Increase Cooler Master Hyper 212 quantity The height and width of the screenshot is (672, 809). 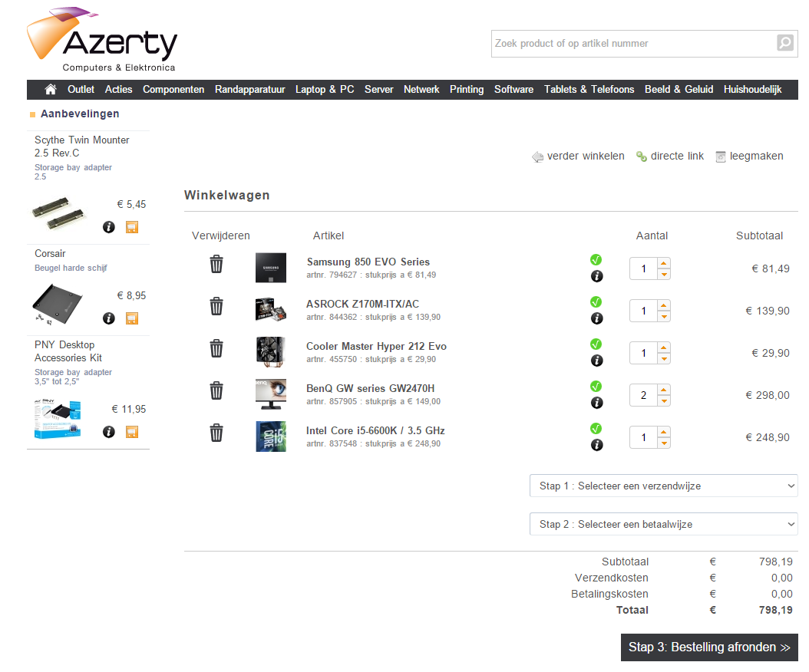point(664,348)
